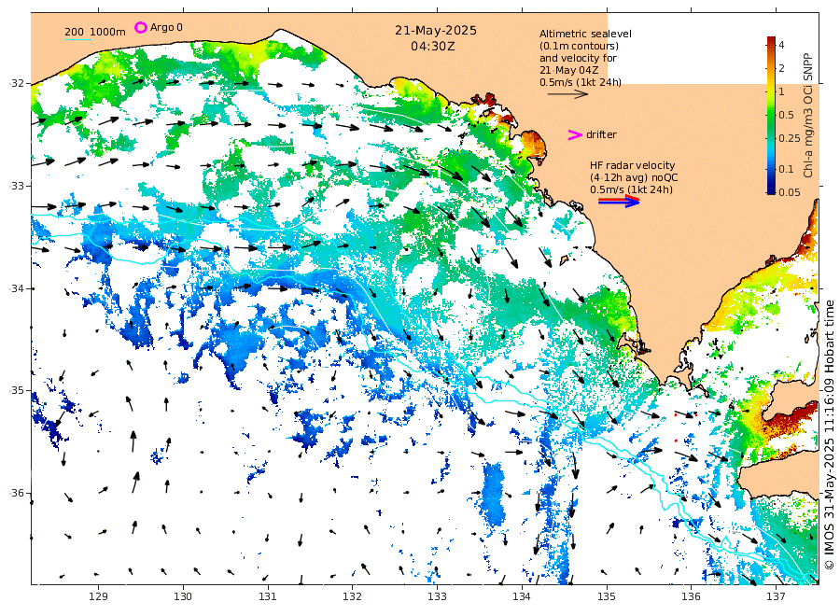
Task: Click the magenta Argo 0 circle marker
Action: click(x=140, y=27)
